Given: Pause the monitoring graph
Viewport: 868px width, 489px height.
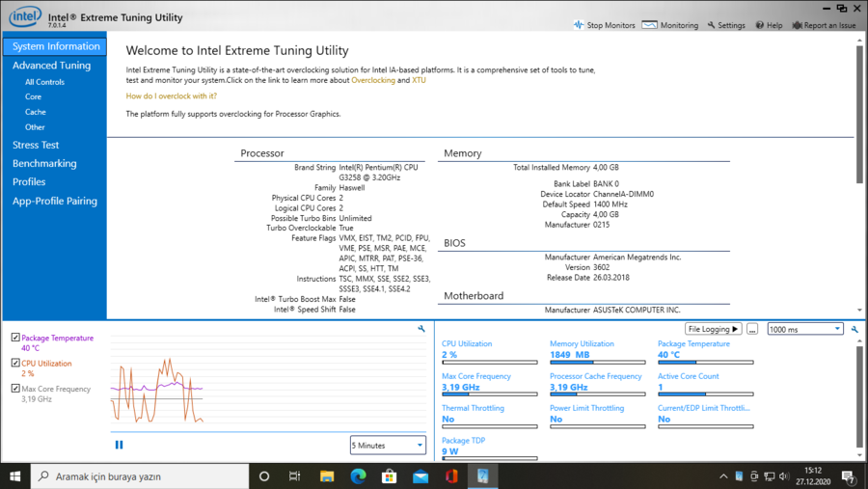Looking at the screenshot, I should click(x=119, y=445).
